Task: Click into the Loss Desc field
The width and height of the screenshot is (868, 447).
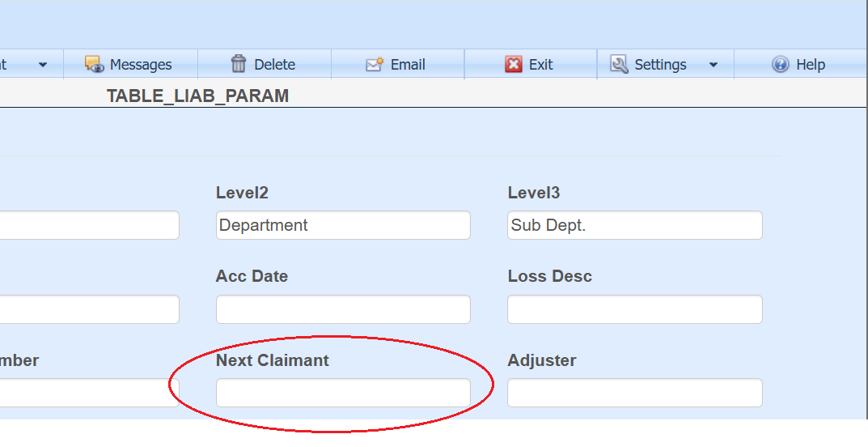Action: tap(634, 309)
